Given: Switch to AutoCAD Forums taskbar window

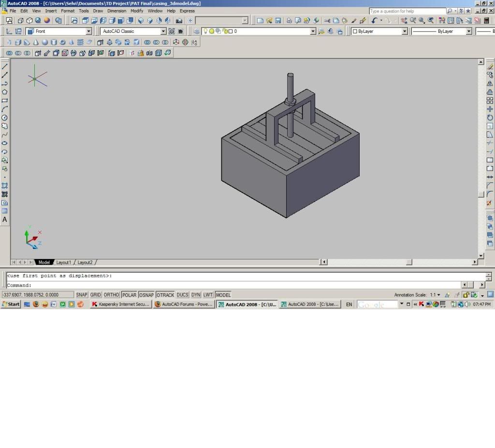Looking at the screenshot, I should (184, 304).
